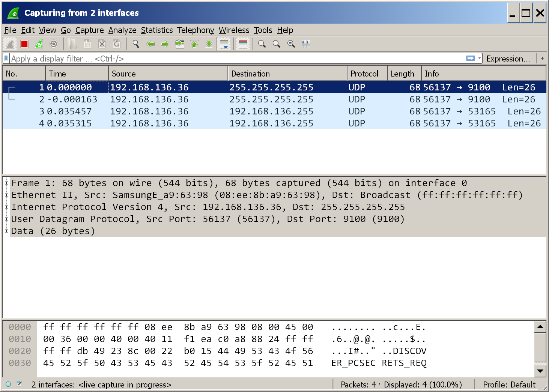Zoom out the main window text
The height and width of the screenshot is (392, 549).
pyautogui.click(x=277, y=44)
